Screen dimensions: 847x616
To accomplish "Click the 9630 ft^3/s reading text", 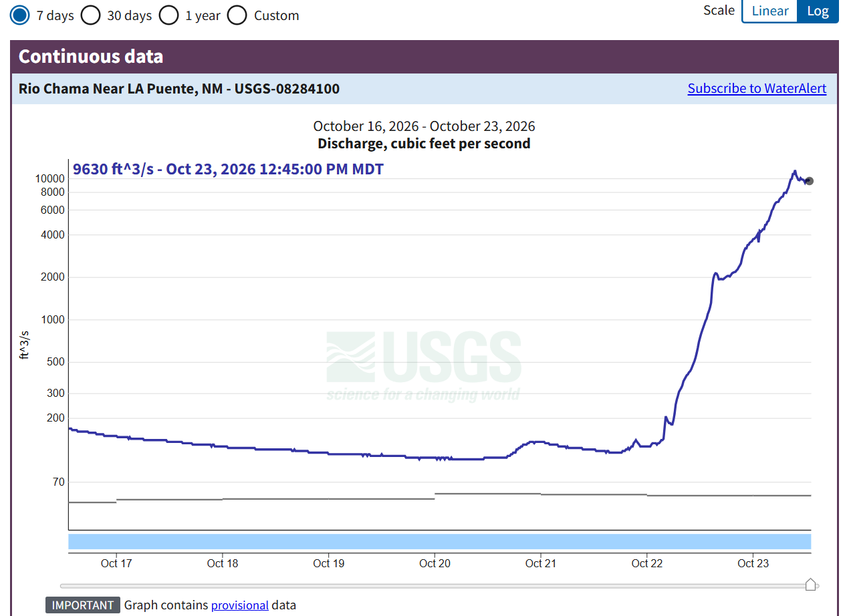I will pyautogui.click(x=228, y=169).
